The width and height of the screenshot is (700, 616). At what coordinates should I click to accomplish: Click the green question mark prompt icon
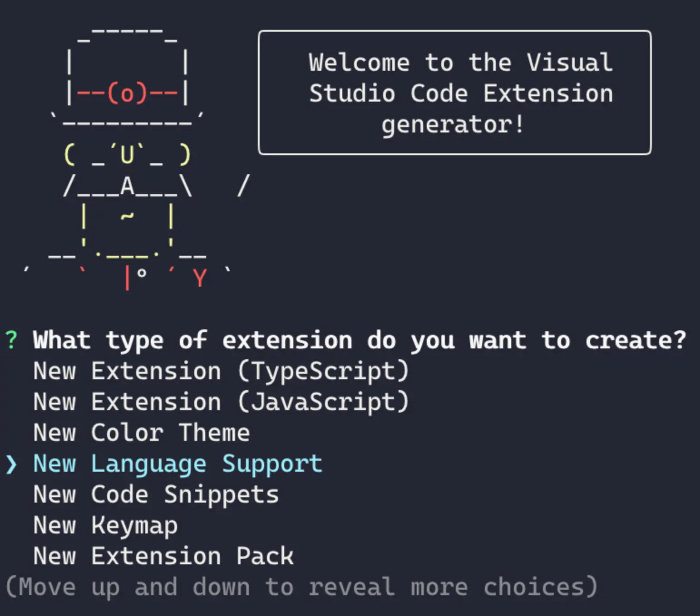[x=11, y=340]
